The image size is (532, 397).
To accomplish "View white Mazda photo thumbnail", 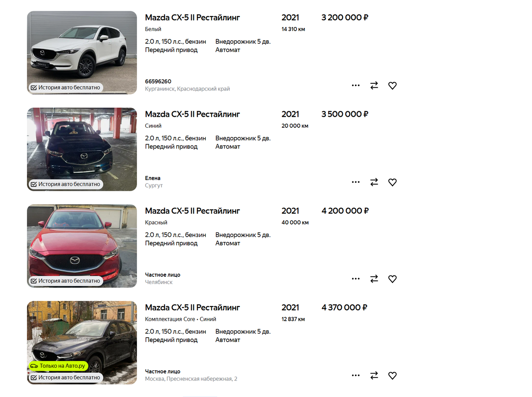I will point(82,52).
